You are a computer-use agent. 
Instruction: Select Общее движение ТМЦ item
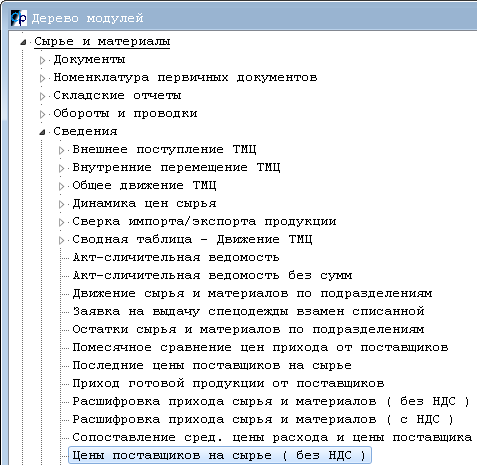tap(144, 186)
